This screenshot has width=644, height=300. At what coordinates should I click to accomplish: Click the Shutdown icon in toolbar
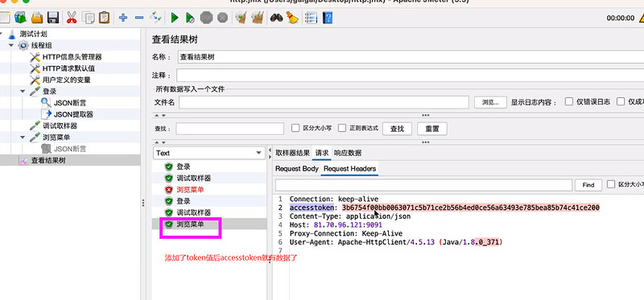tap(222, 17)
